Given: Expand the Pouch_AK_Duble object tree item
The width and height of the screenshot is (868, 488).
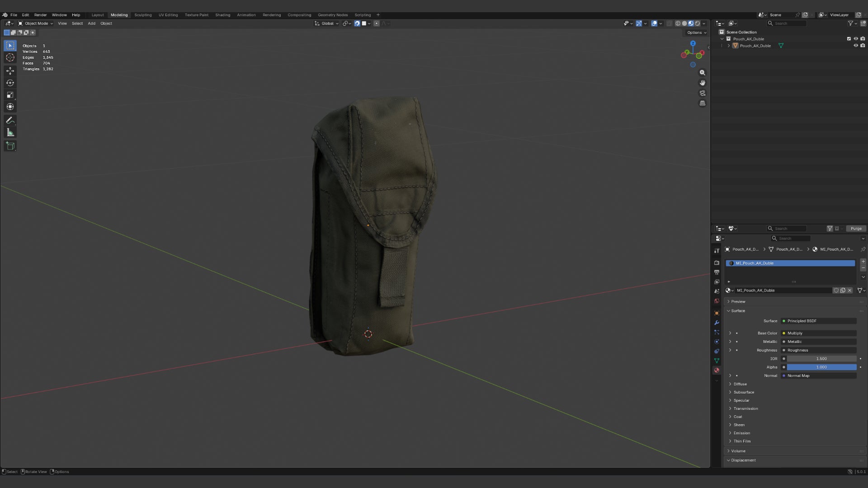Looking at the screenshot, I should tap(728, 46).
